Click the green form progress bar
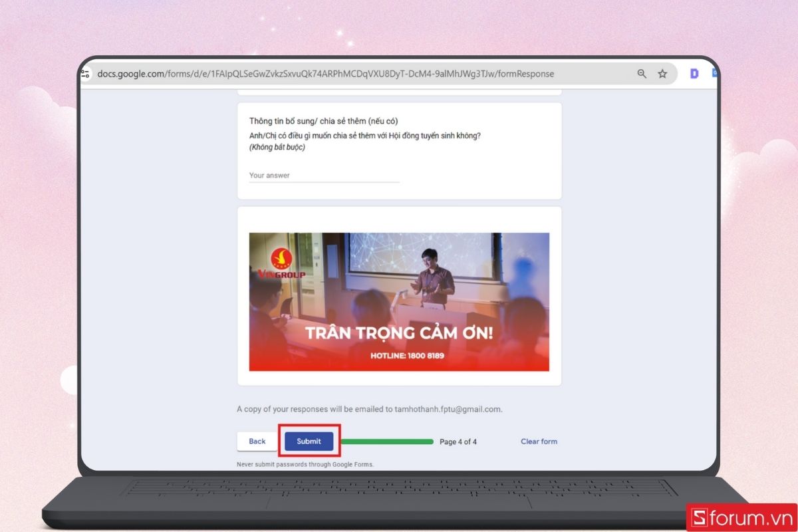Screen dimensions: 798x532 387,441
